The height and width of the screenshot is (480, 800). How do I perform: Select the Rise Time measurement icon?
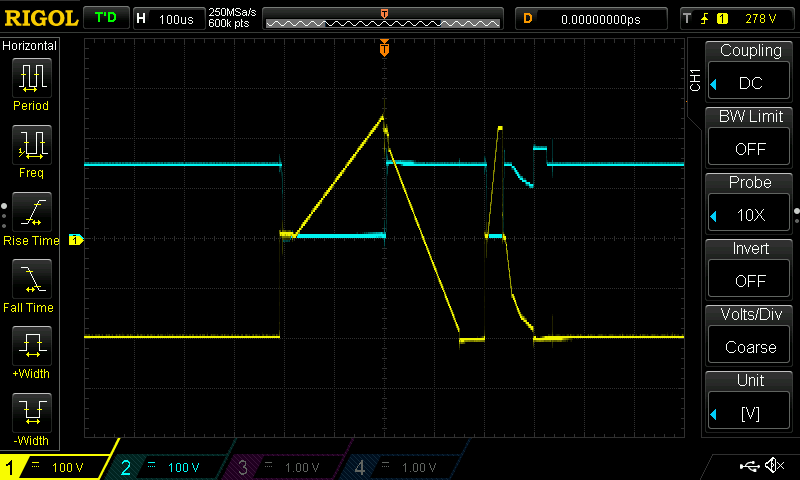32,212
